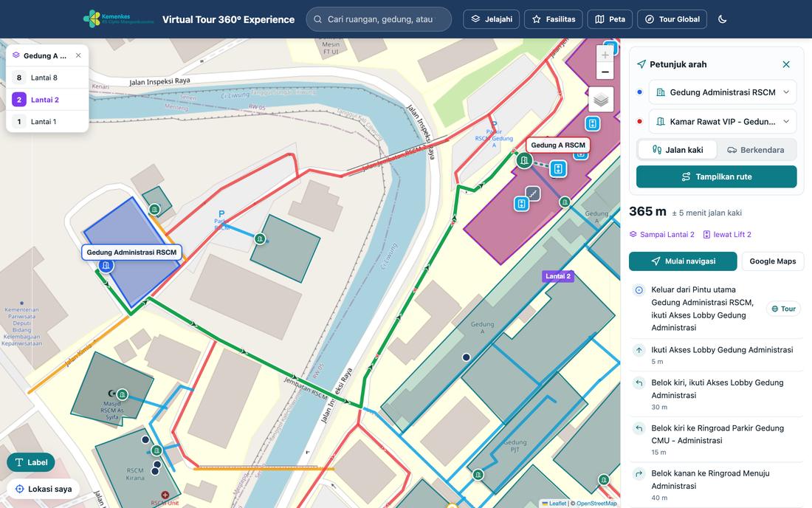The image size is (812, 508).
Task: Open the map layers control
Action: 601,100
